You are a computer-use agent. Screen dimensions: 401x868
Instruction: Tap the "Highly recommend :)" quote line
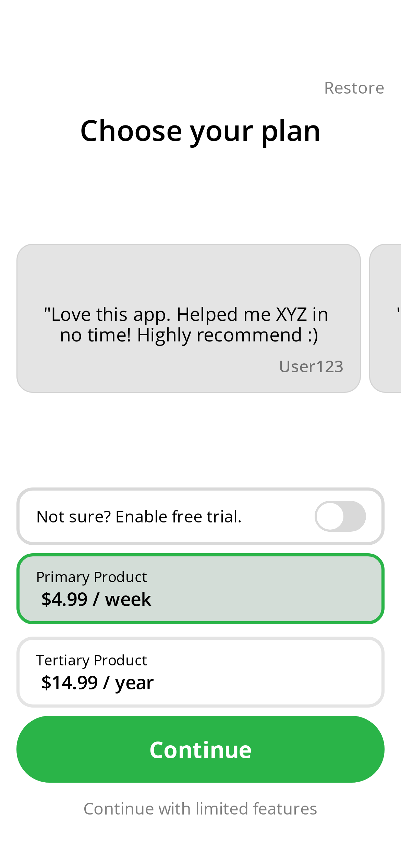(228, 335)
